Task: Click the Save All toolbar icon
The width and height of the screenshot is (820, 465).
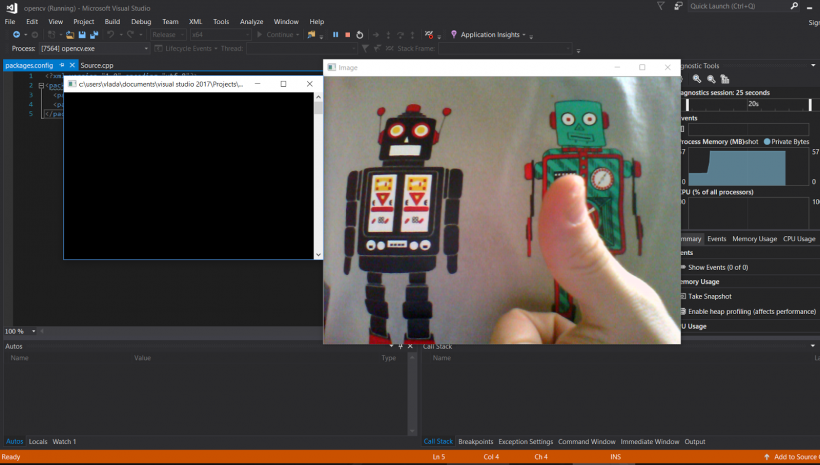Action: pyautogui.click(x=93, y=34)
